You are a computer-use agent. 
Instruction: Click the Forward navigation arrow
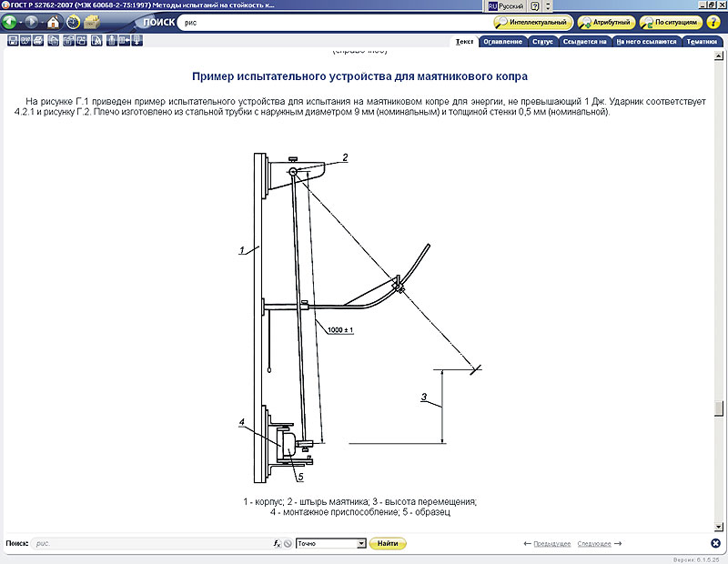(x=31, y=22)
